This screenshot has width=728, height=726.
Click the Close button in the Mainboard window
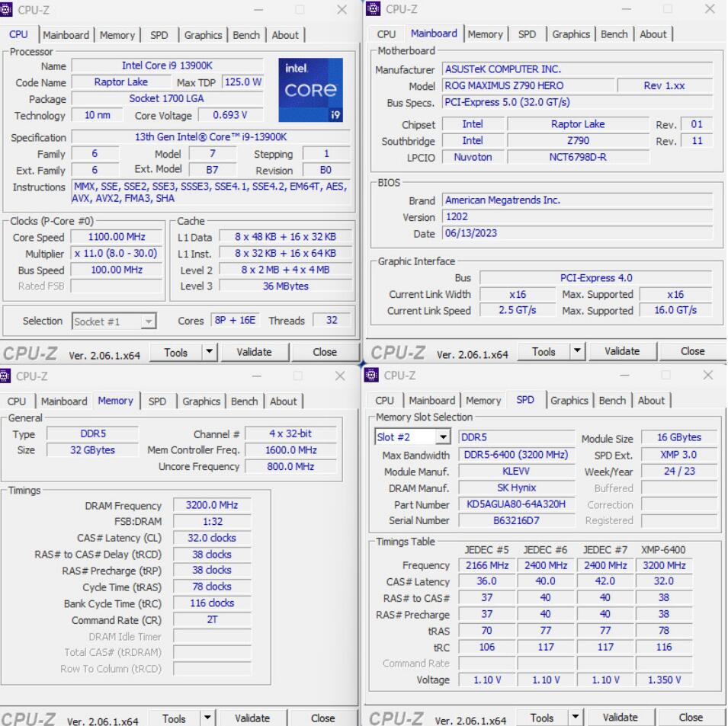[x=692, y=351]
